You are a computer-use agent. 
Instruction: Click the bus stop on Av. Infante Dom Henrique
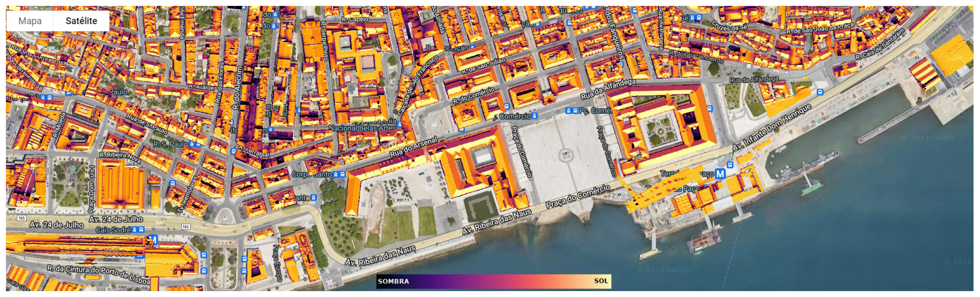(x=820, y=92)
